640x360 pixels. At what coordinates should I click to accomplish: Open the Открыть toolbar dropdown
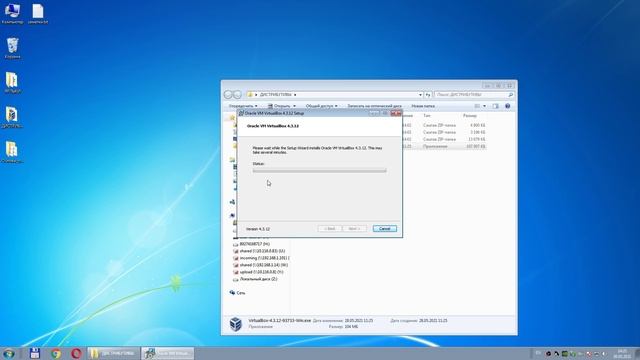(x=282, y=106)
